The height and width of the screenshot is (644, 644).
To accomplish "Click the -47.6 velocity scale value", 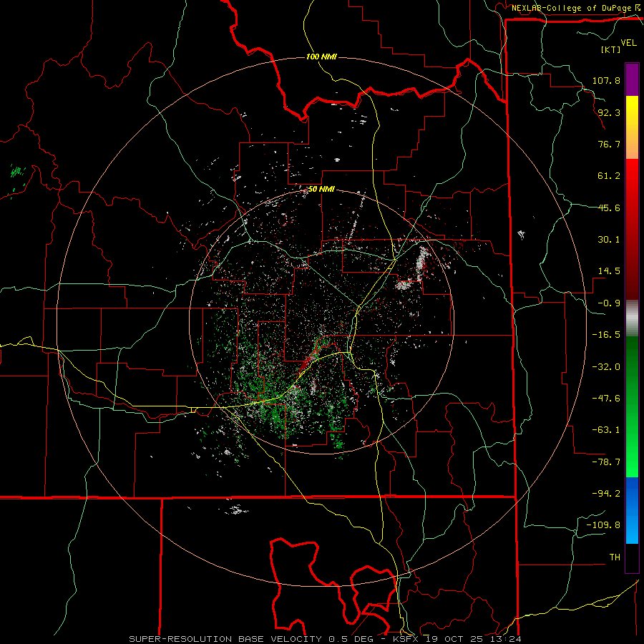I will tap(606, 399).
